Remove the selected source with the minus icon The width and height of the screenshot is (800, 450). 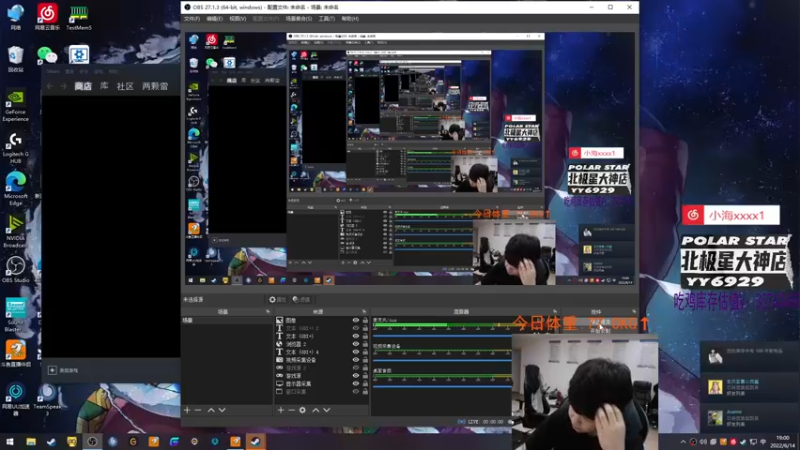click(x=291, y=410)
